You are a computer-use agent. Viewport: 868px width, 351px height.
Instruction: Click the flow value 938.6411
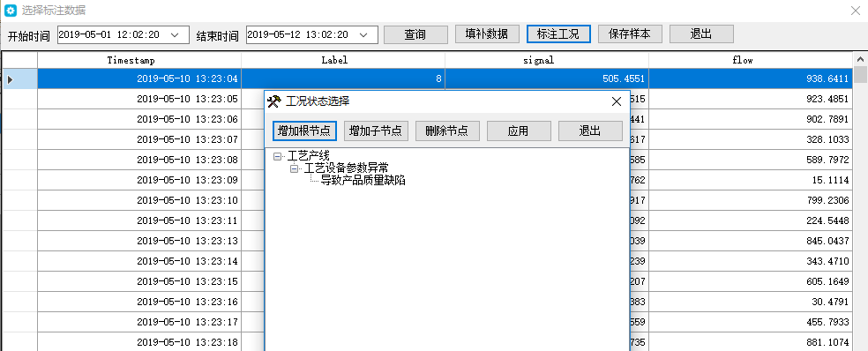click(827, 79)
